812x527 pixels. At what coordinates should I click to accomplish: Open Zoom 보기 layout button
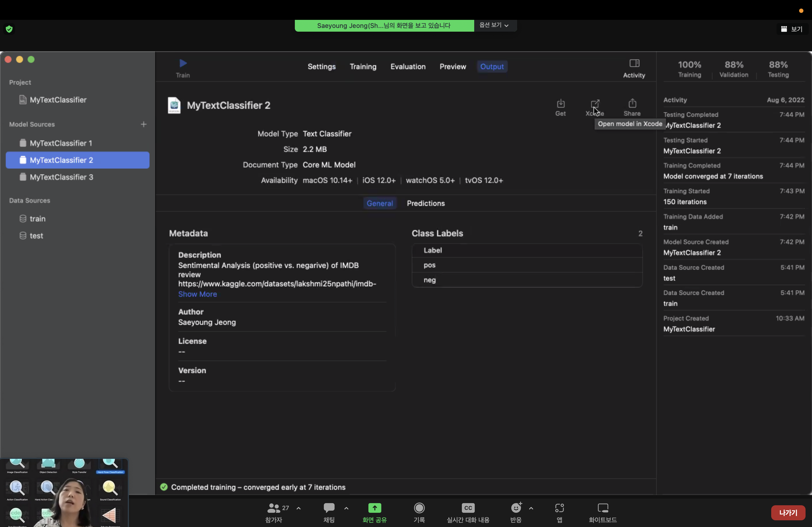792,29
